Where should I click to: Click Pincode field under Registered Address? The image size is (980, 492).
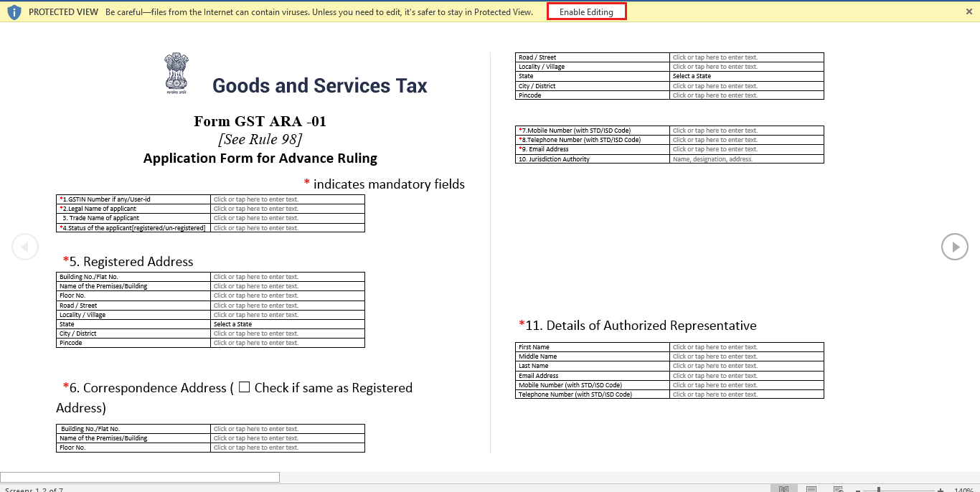(287, 342)
